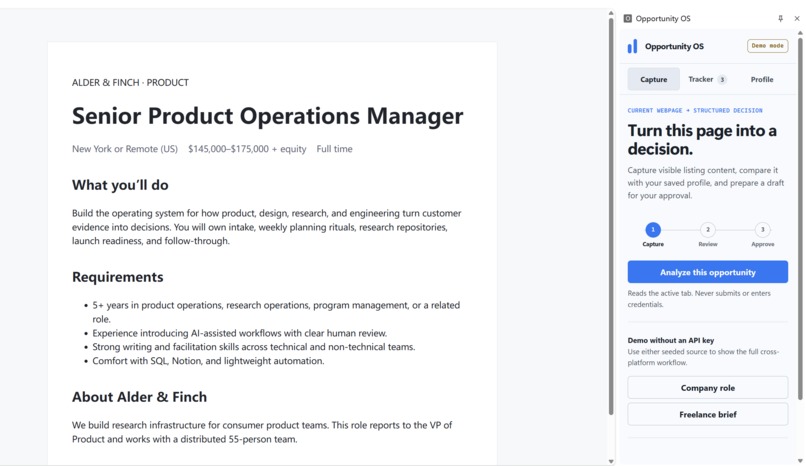This screenshot has height=466, width=806.
Task: Load the Company role demo source
Action: (707, 388)
